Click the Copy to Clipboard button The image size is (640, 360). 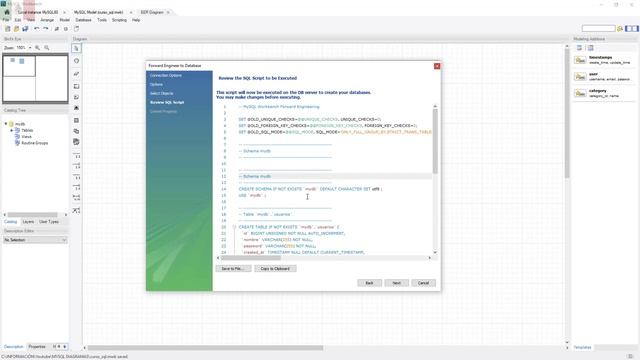click(x=275, y=269)
